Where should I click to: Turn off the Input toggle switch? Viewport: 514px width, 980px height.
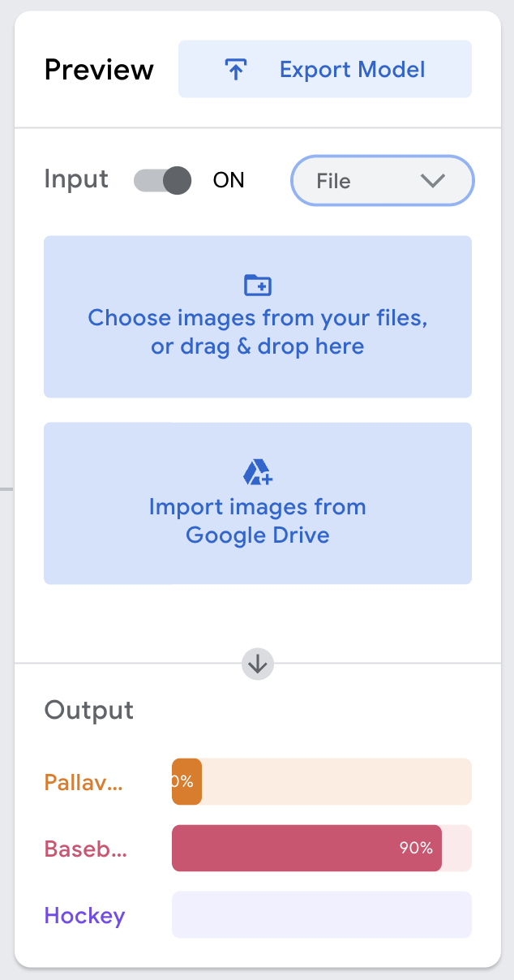coord(163,180)
